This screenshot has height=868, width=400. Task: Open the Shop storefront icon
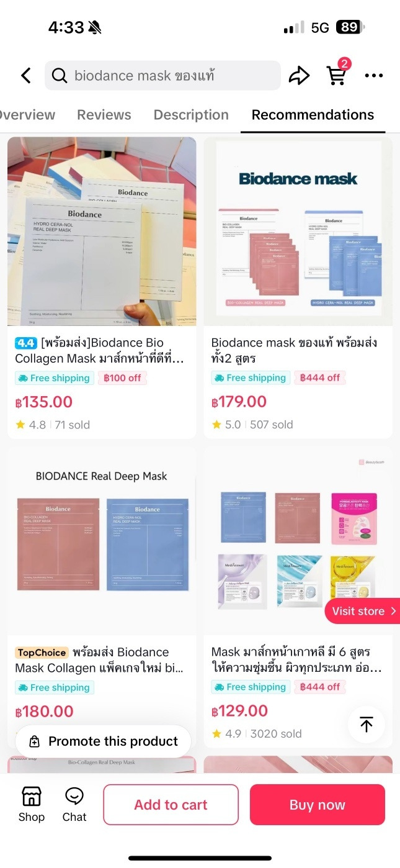click(x=31, y=805)
